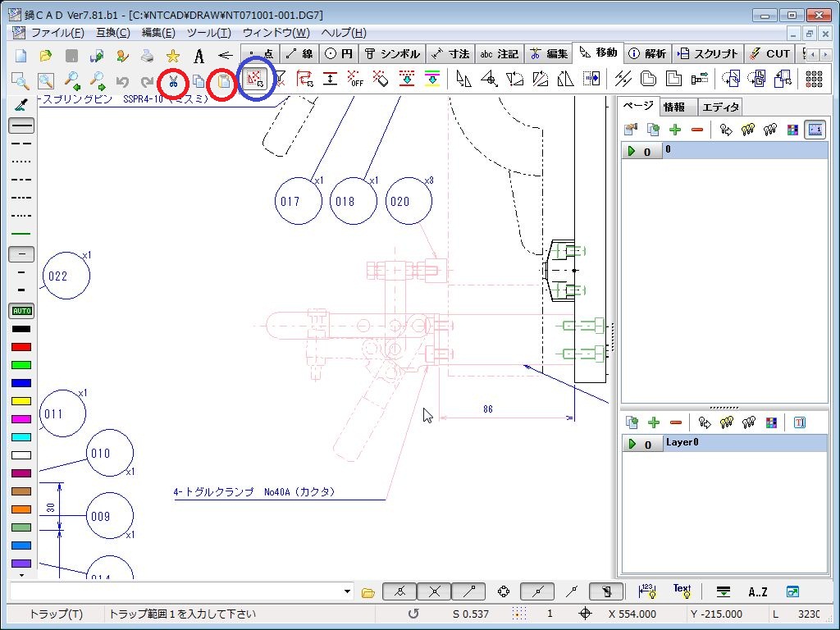Click the green plus add page icon

tap(675, 130)
